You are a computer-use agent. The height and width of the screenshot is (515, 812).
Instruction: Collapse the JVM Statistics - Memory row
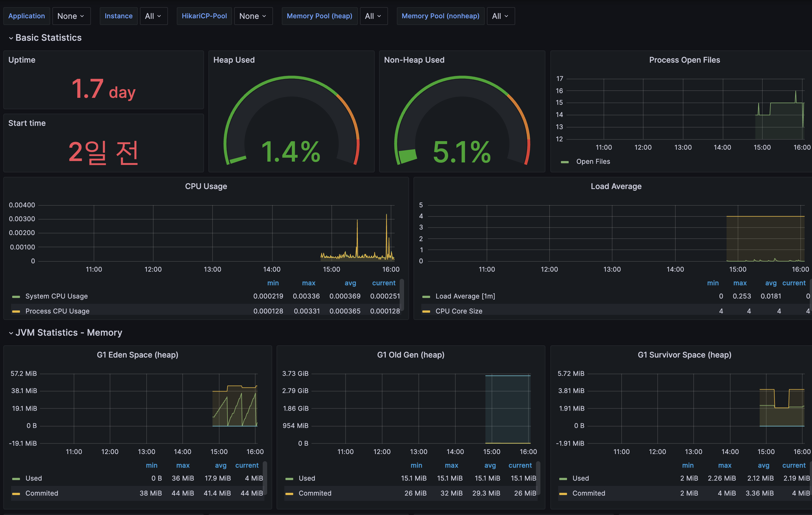(68, 333)
